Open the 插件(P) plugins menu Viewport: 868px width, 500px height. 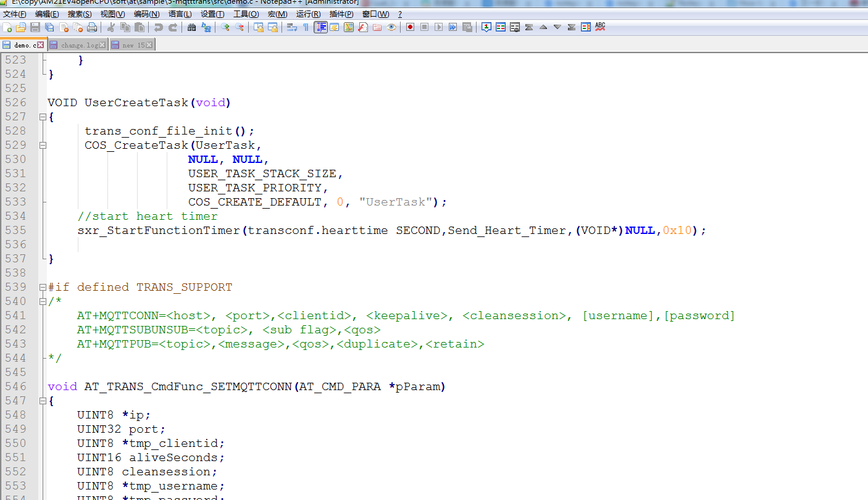click(x=341, y=14)
